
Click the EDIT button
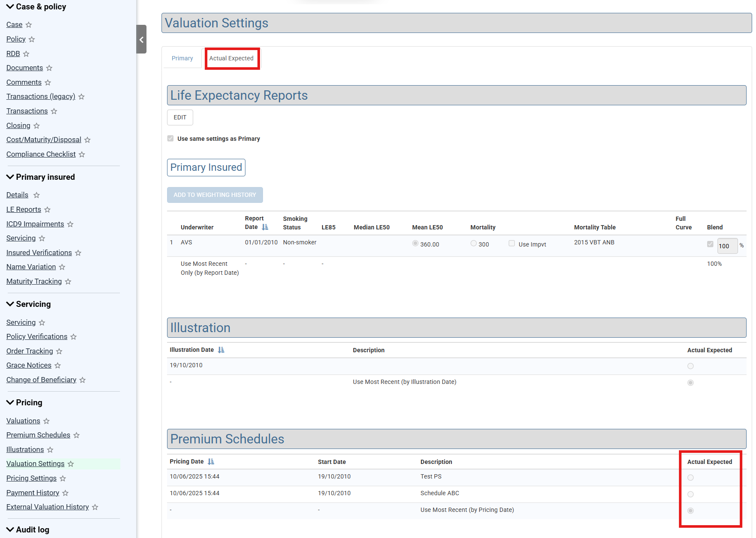tap(180, 118)
